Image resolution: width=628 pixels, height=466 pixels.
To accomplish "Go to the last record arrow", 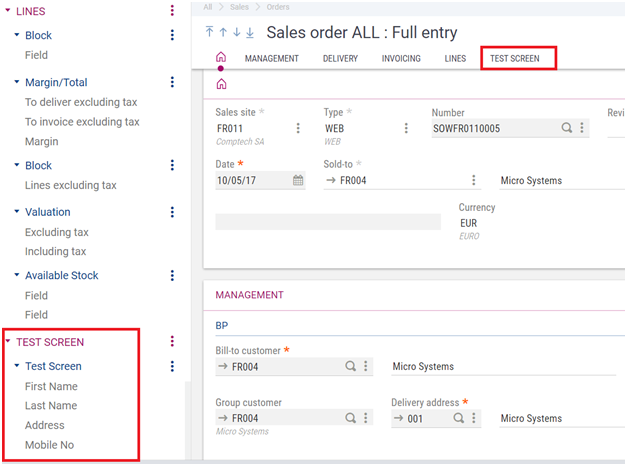I will click(x=250, y=32).
